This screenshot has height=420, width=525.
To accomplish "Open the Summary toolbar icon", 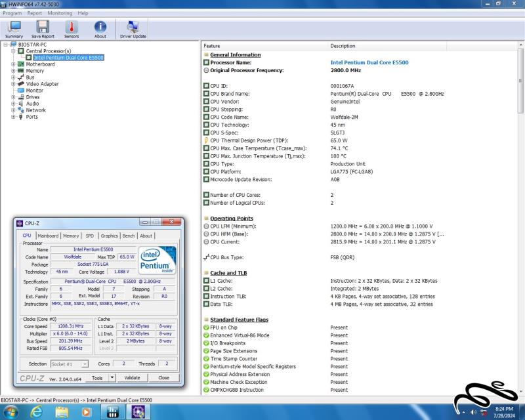I will 14,30.
